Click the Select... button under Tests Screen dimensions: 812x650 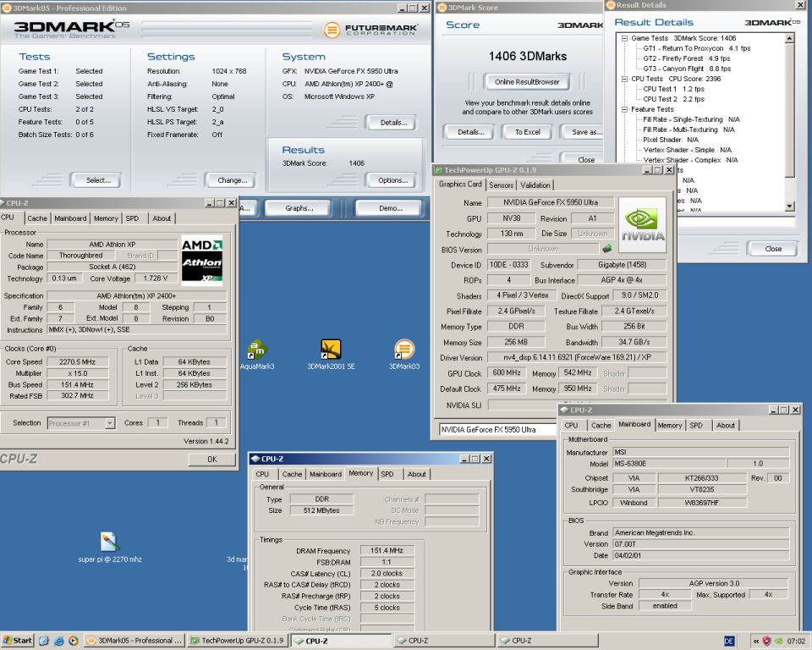96,180
